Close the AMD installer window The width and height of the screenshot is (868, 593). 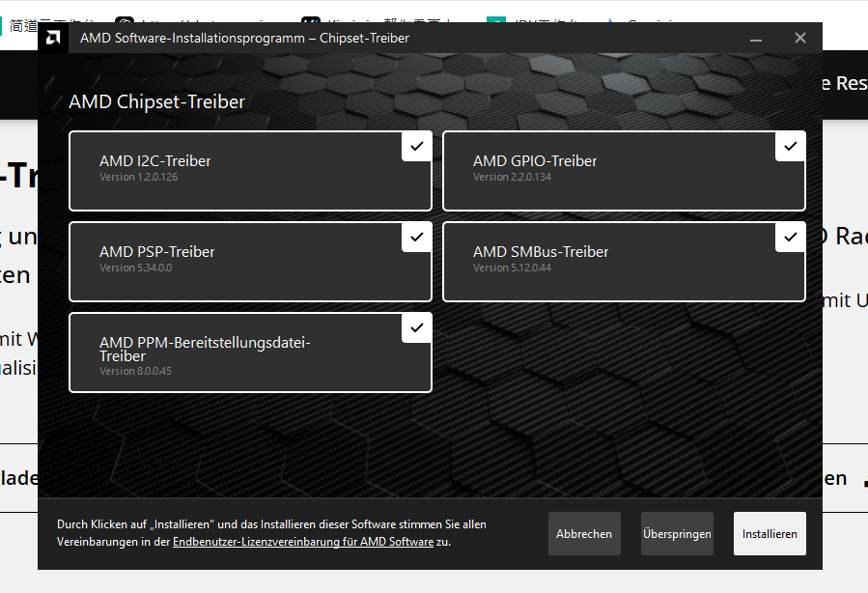tap(799, 39)
